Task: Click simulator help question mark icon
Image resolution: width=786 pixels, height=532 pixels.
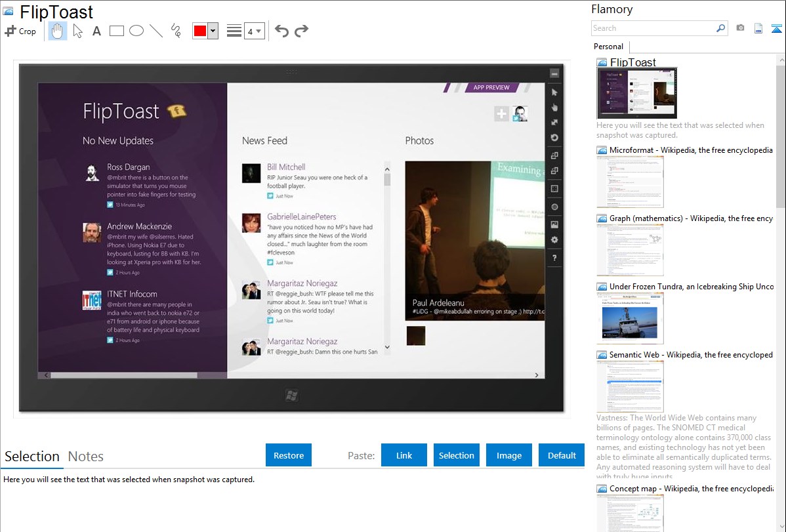Action: coord(554,258)
